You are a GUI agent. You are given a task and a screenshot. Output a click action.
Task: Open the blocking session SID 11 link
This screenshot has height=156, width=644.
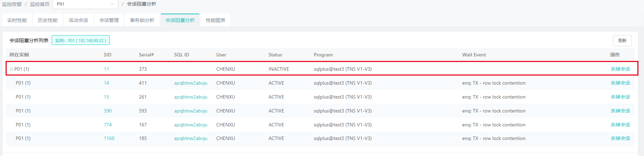click(106, 69)
